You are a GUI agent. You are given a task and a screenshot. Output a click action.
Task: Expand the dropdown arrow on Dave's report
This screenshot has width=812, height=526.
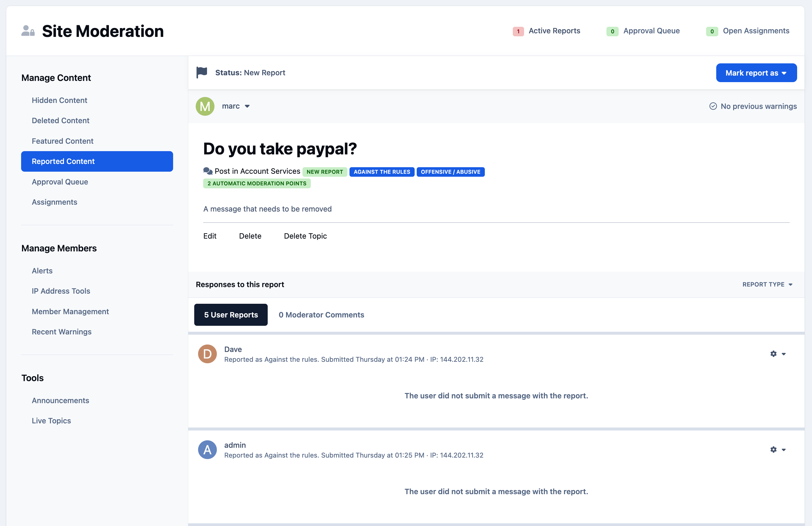[784, 354]
